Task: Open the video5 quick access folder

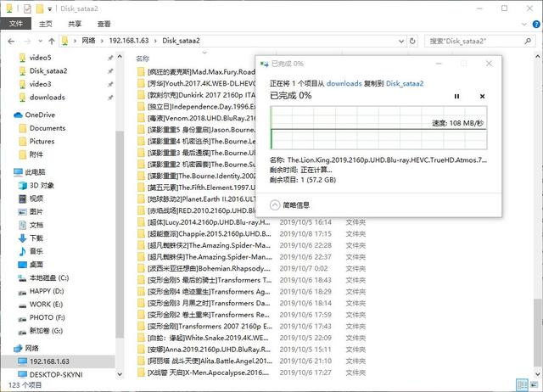Action: (41, 58)
